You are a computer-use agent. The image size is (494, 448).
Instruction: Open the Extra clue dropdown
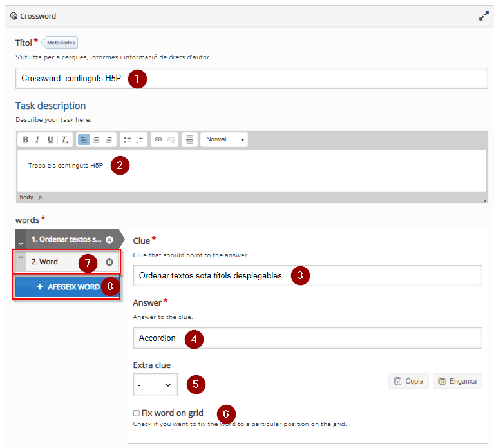[x=155, y=385]
